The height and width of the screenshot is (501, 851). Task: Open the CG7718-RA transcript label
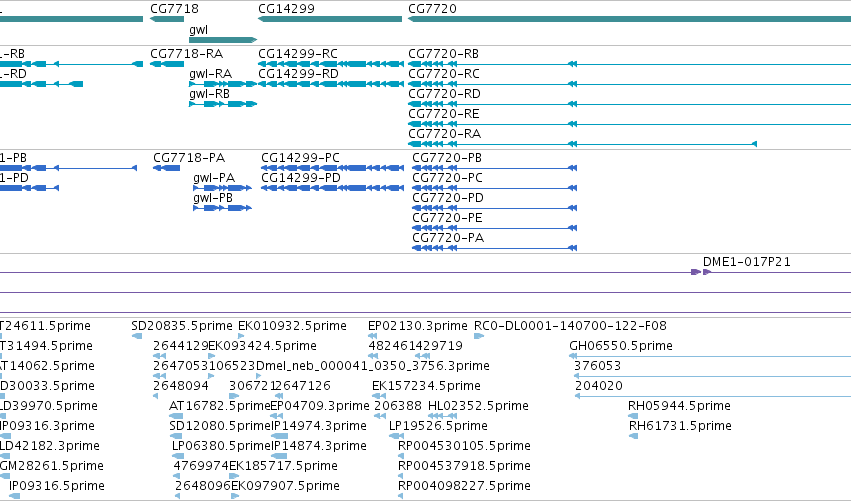pyautogui.click(x=186, y=54)
